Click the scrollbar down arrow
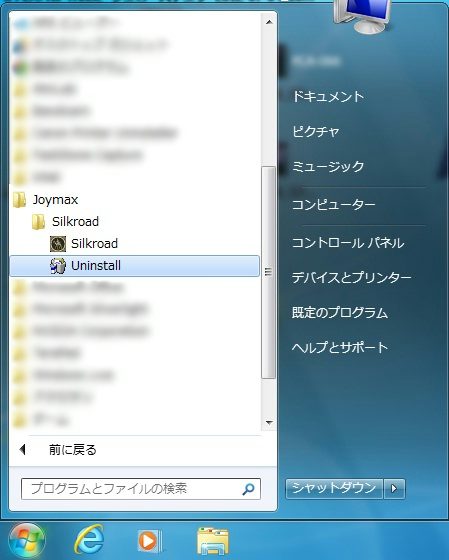 point(269,423)
